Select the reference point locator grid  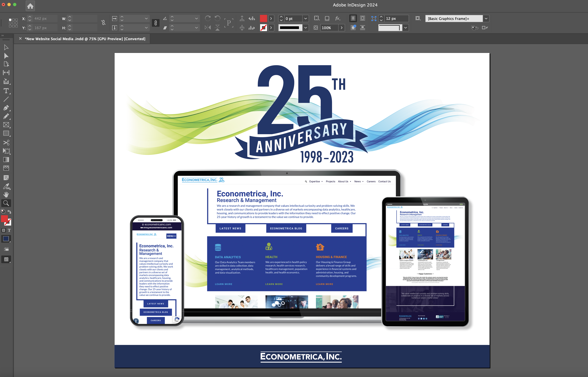(x=13, y=23)
